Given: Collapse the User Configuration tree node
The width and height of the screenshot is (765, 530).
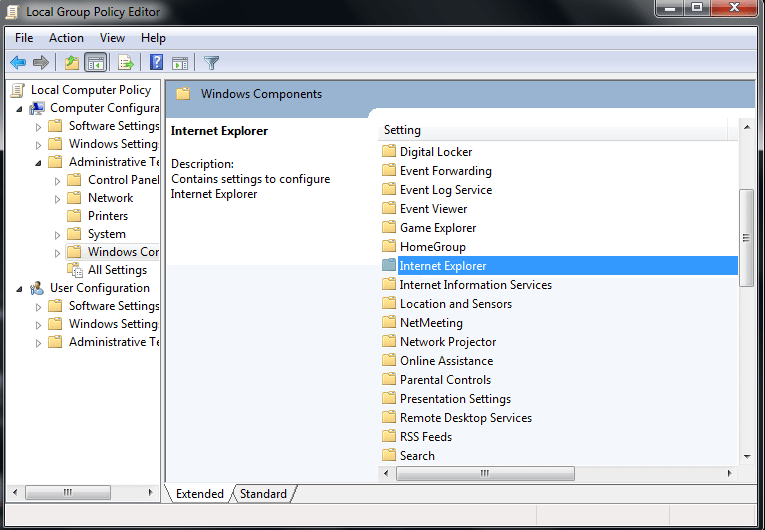Looking at the screenshot, I should 19,289.
